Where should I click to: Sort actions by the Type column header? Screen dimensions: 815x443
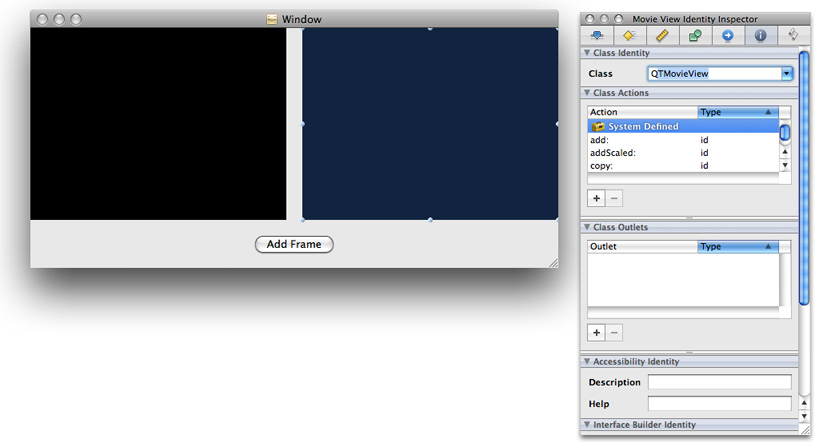(x=738, y=112)
